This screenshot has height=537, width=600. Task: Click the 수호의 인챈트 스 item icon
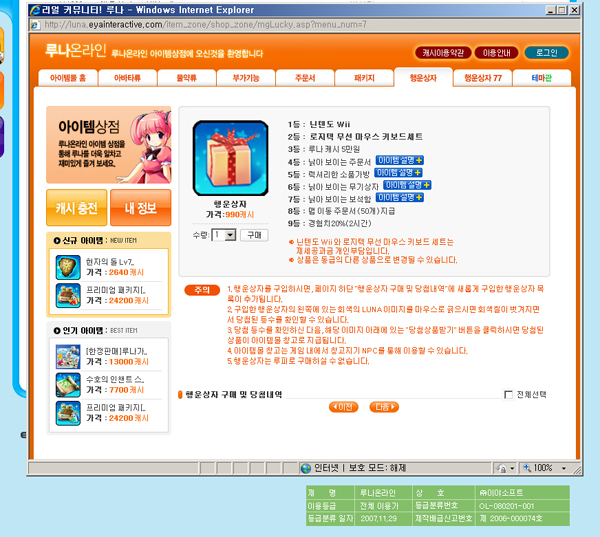click(68, 385)
